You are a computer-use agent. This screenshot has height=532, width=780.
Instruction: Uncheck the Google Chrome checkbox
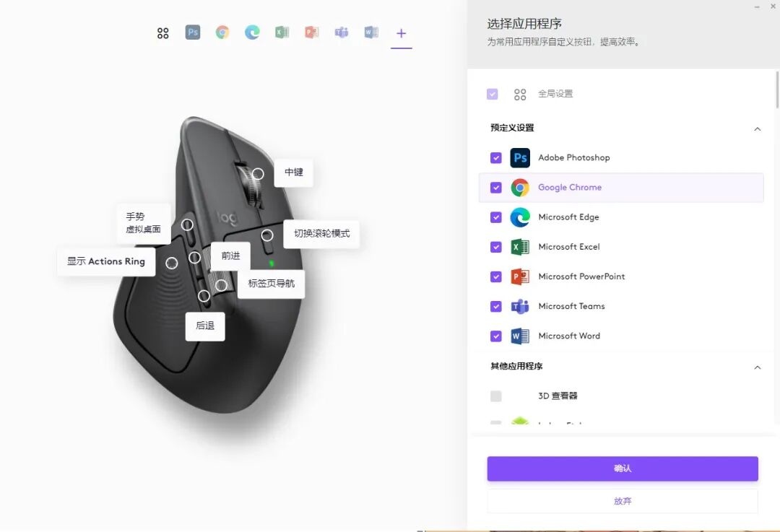(x=496, y=188)
